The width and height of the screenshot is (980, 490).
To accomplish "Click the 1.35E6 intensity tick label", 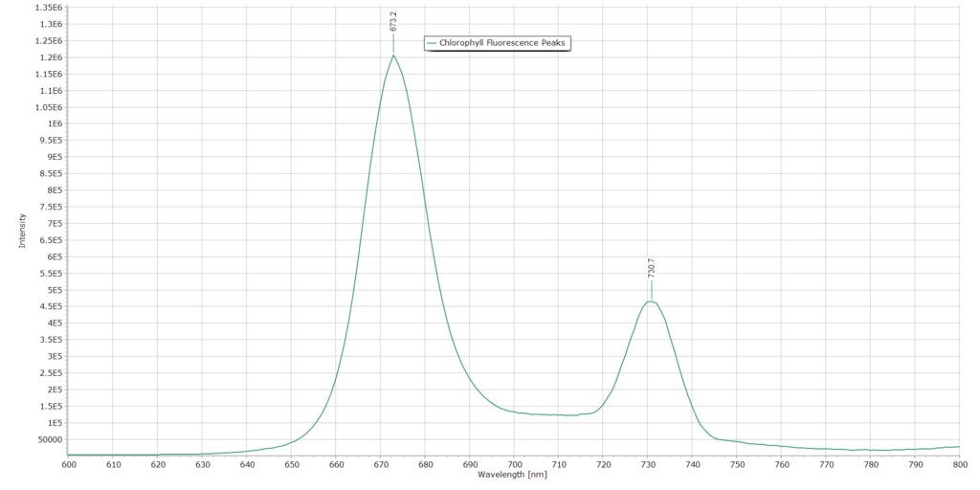I will pyautogui.click(x=49, y=8).
